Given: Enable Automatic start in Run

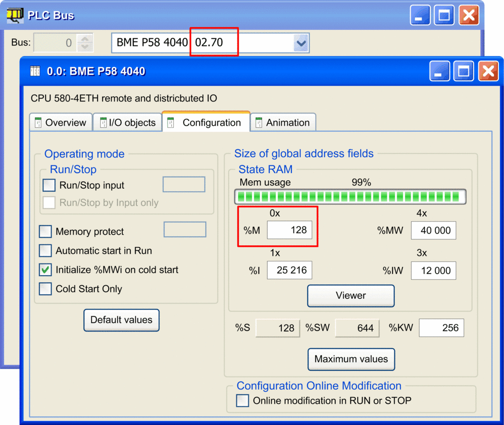Looking at the screenshot, I should (x=45, y=251).
